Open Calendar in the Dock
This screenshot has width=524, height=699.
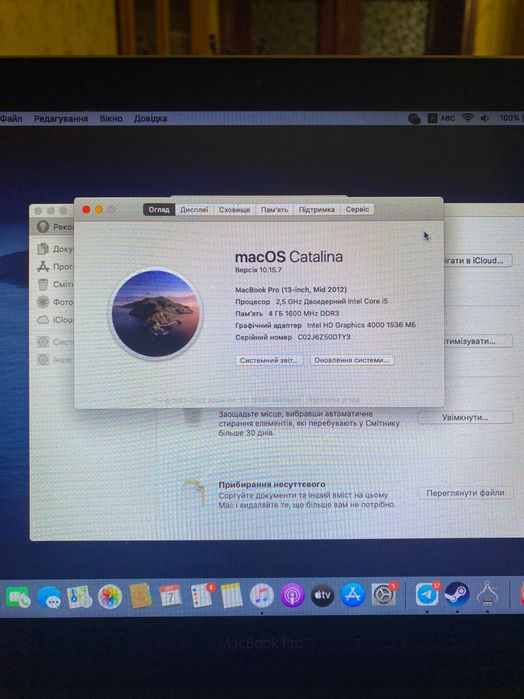[x=171, y=596]
